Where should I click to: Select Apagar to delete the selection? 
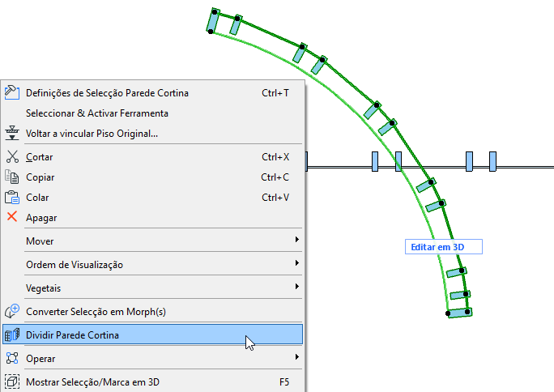pos(152,218)
